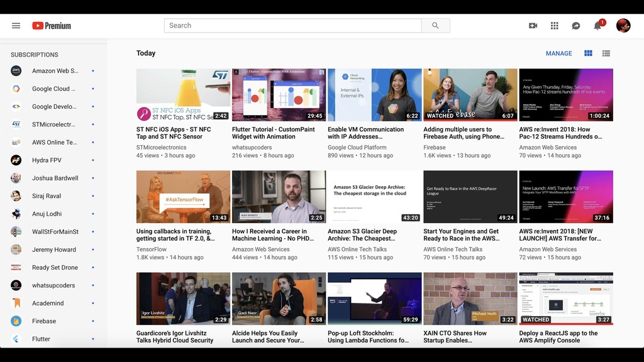Open Ready Set Drone channel avatar
The height and width of the screenshot is (362, 644).
pyautogui.click(x=16, y=267)
